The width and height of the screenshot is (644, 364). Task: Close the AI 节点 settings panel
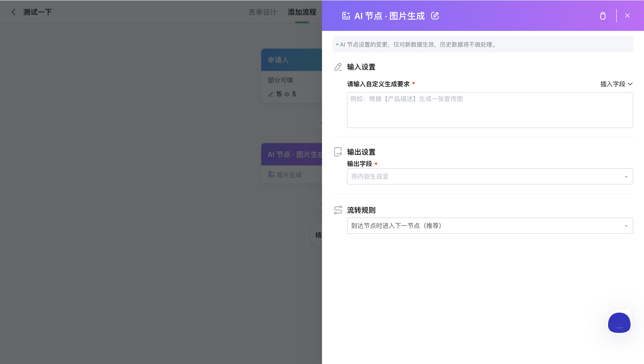click(x=627, y=15)
